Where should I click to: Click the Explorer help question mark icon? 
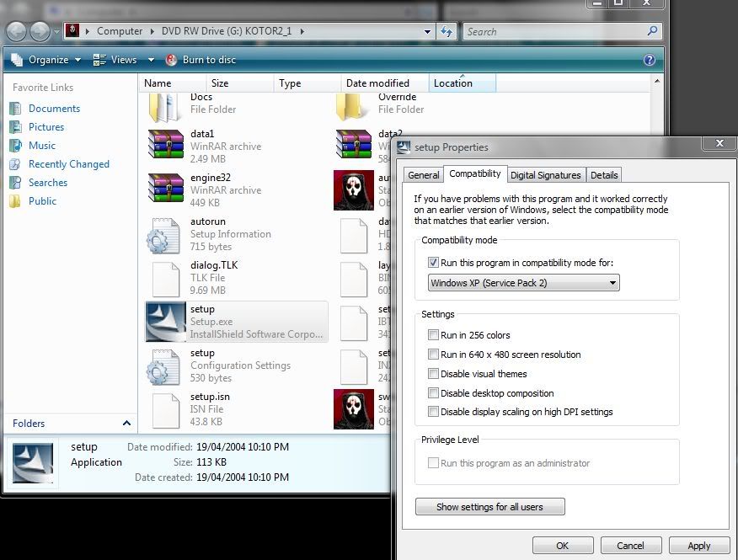coord(649,60)
